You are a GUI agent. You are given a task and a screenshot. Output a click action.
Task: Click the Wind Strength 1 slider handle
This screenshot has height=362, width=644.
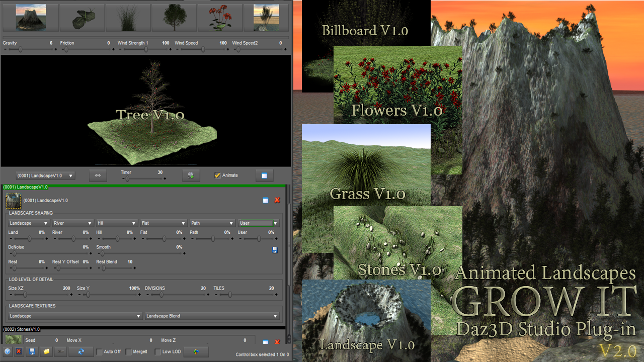tap(145, 49)
